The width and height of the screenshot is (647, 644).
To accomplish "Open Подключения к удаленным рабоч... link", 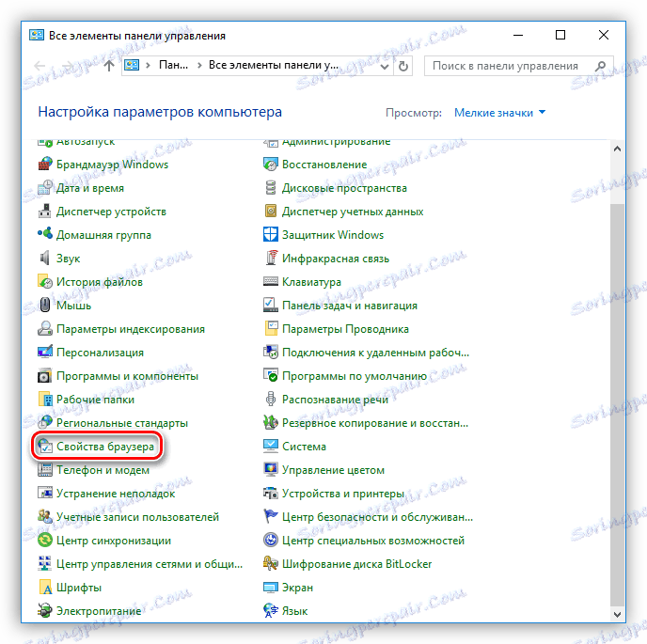I will coord(375,353).
